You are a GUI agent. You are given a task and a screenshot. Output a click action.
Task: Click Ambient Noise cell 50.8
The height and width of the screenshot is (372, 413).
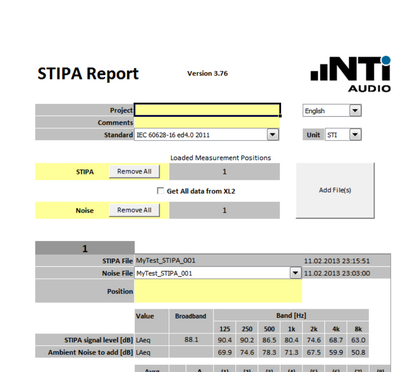click(358, 352)
